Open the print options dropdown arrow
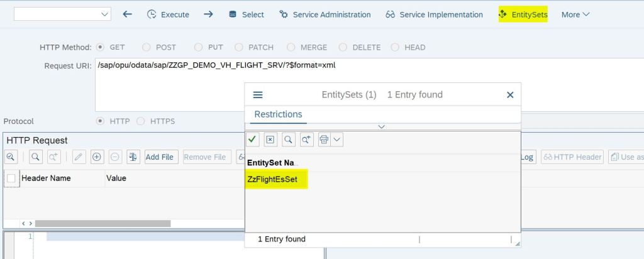Viewport: 644px width, 259px height. [x=337, y=140]
